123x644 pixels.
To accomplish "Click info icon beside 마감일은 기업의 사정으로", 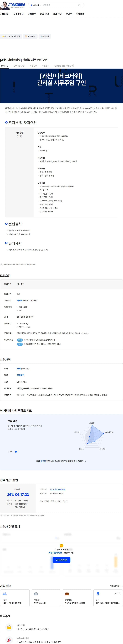I will point(2,515).
